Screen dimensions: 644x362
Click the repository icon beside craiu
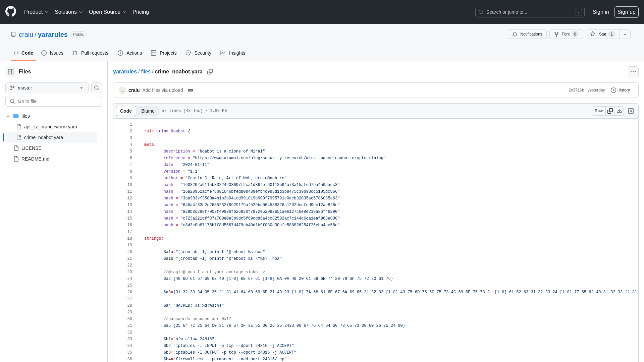click(x=13, y=35)
